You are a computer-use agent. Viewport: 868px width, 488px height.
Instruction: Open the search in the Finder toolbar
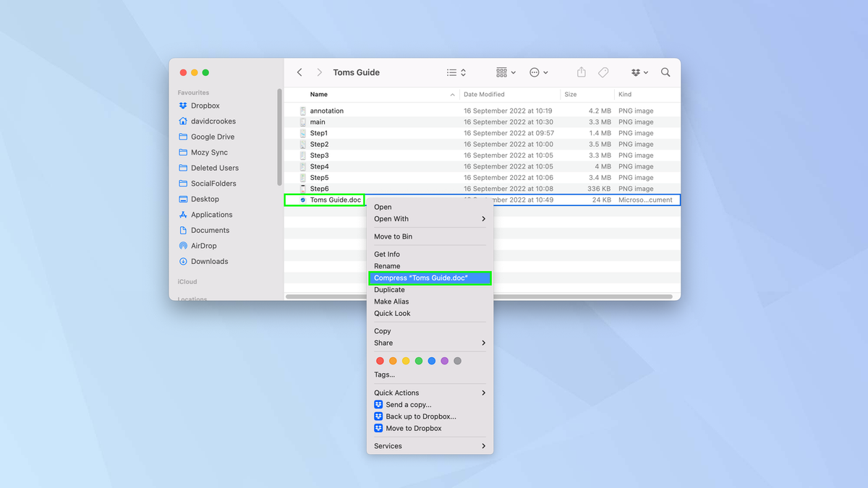pyautogui.click(x=665, y=72)
